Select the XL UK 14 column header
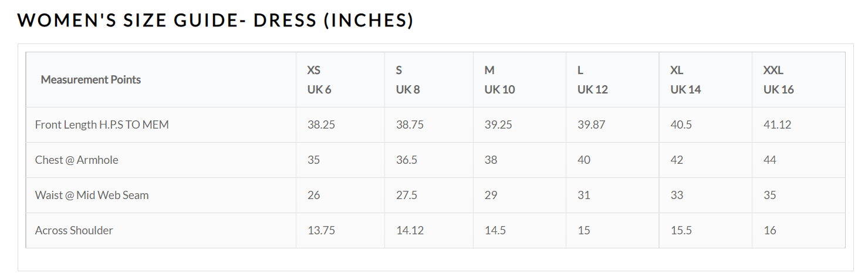 pos(685,80)
